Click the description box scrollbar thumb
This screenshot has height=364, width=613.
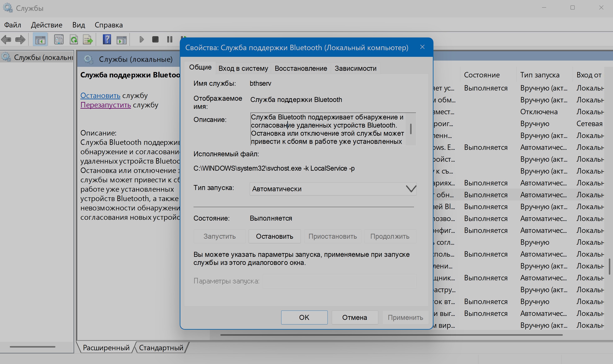pyautogui.click(x=411, y=129)
